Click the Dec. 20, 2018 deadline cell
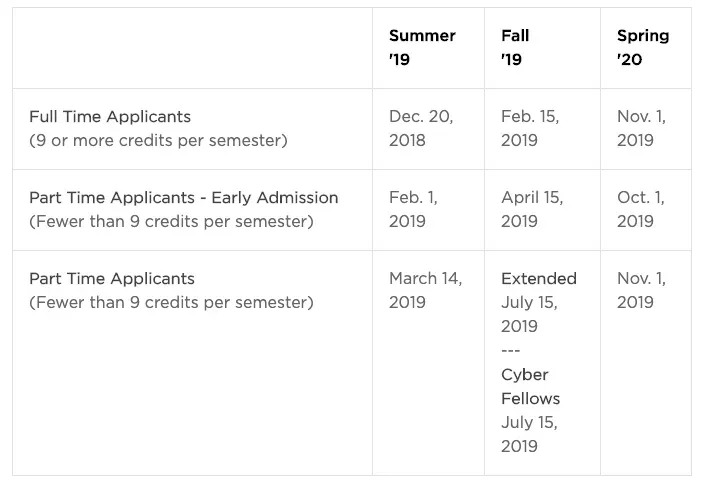Viewport: 703px width, 484px height. (x=421, y=128)
